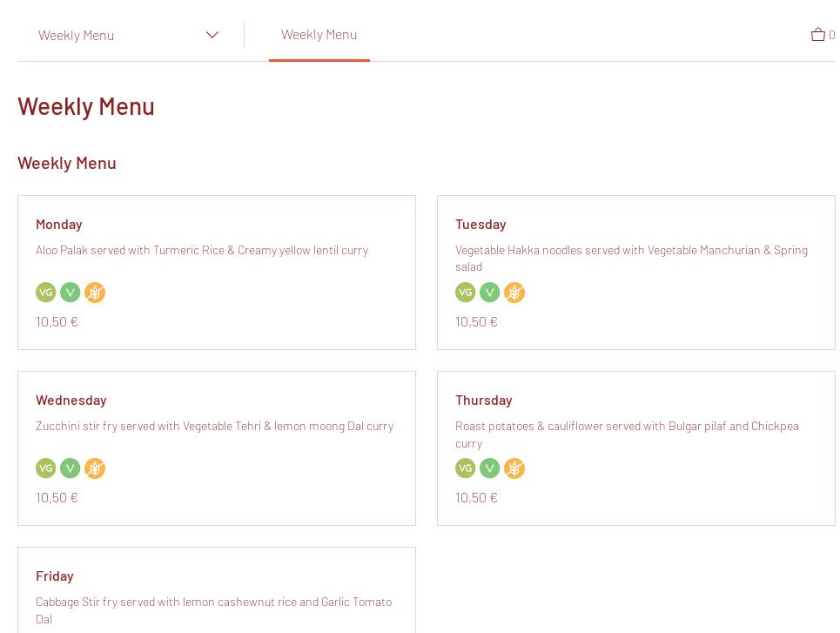This screenshot has height=633, width=840.
Task: Select the Wednesday Zucchini stir fry description
Action: (x=214, y=426)
